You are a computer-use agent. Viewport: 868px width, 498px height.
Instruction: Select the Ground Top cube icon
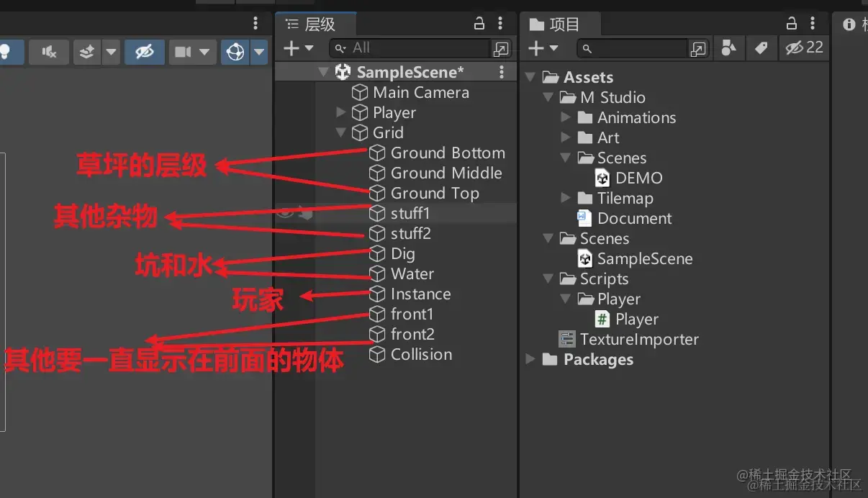click(377, 193)
